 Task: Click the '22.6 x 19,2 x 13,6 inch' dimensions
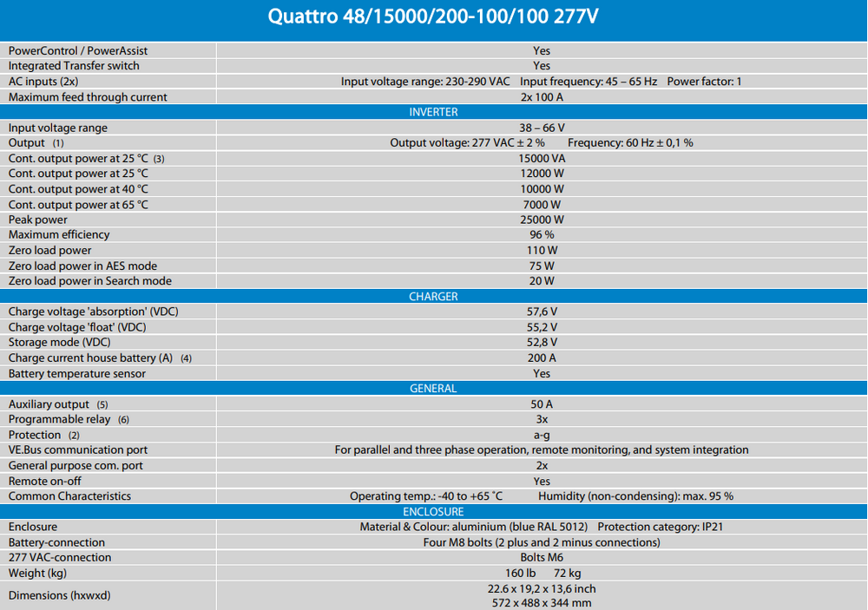[542, 588]
